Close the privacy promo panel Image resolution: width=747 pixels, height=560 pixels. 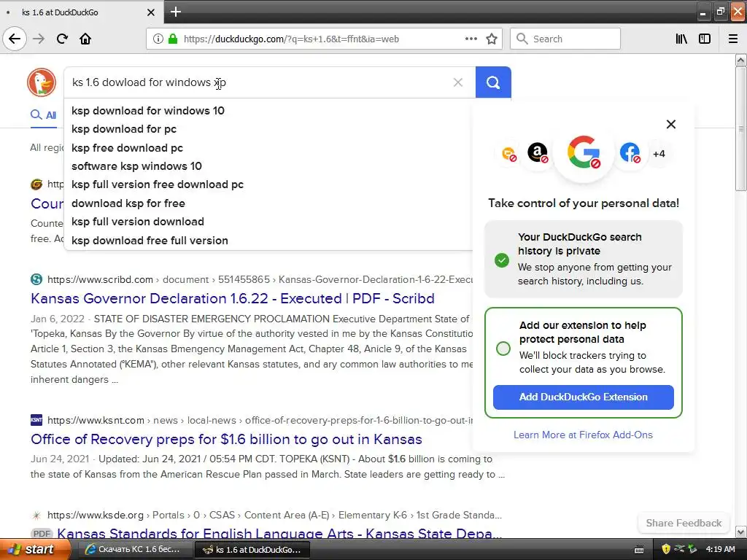coord(671,124)
